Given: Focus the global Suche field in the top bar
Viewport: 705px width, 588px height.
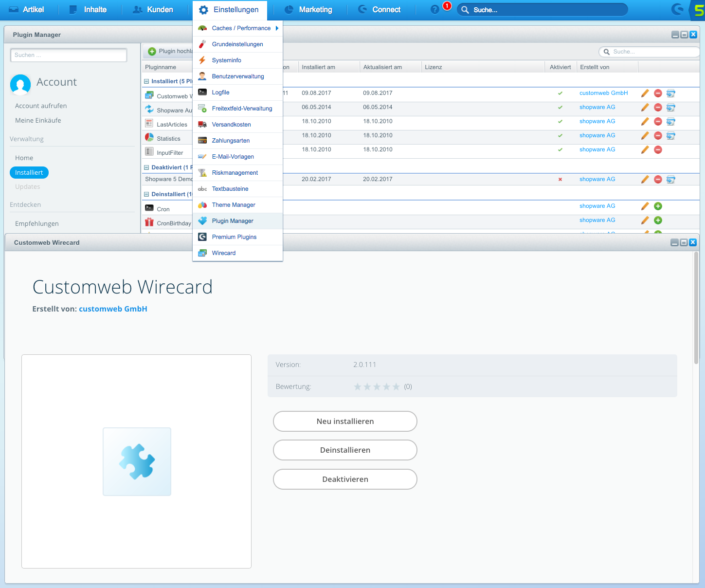Looking at the screenshot, I should coord(542,10).
